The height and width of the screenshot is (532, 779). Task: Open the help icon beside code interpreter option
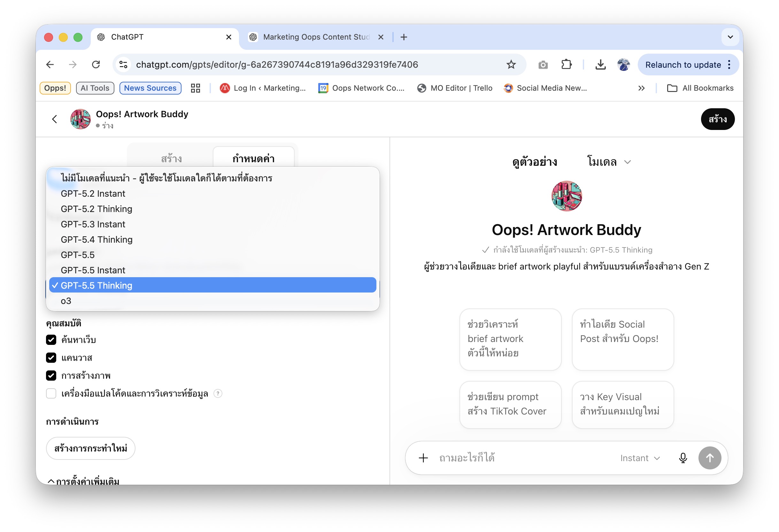coord(218,393)
